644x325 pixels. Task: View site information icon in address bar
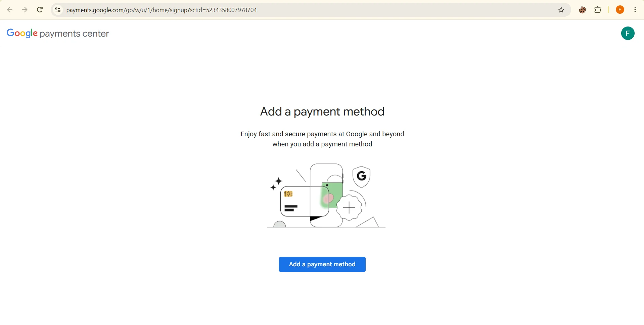point(58,10)
